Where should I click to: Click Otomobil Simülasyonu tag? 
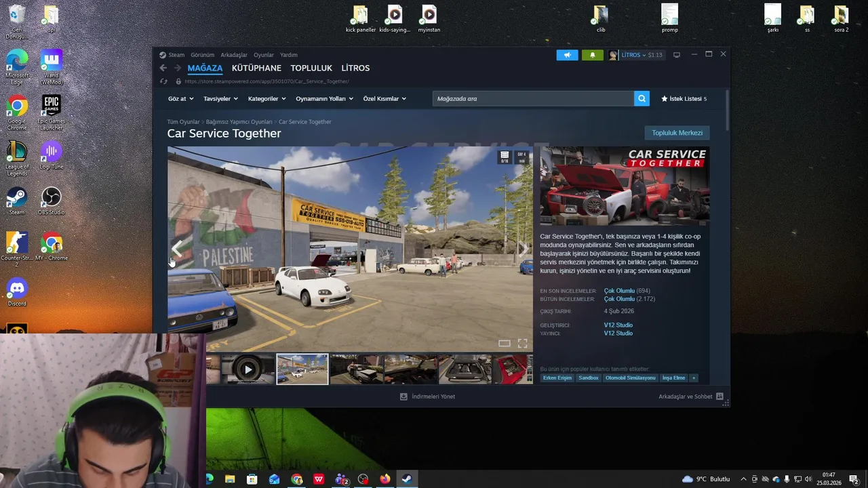630,378
